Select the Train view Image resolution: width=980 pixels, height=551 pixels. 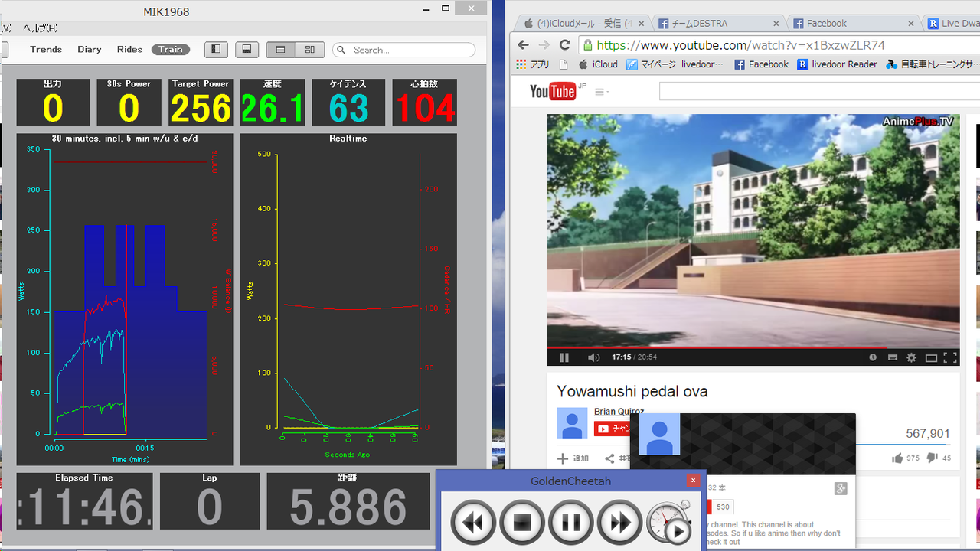tap(171, 50)
